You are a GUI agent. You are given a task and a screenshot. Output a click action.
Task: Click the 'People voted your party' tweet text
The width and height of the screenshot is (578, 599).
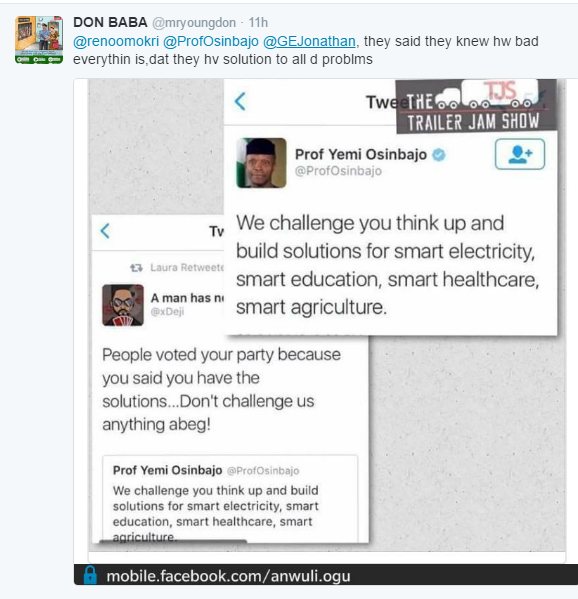221,389
